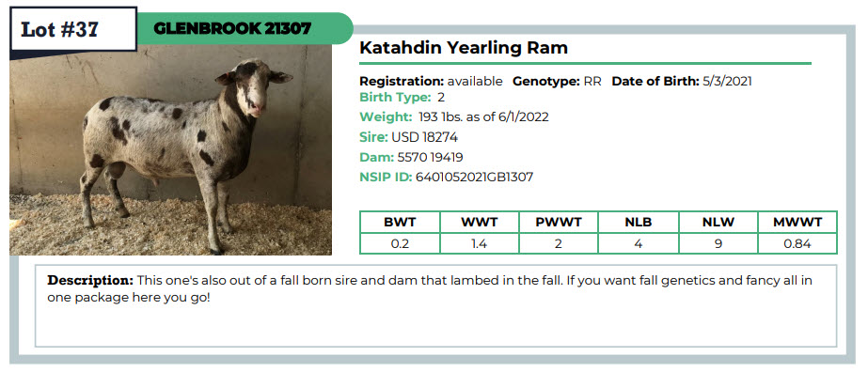Click the Date of Birth 5/3/2021
Viewport: 868px width, 372px height.
click(682, 81)
